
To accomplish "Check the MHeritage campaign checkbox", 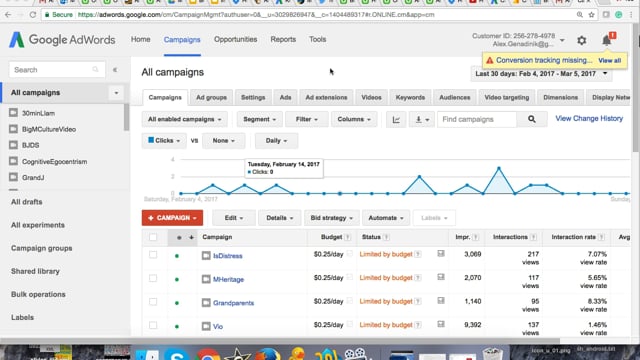I will tap(153, 278).
